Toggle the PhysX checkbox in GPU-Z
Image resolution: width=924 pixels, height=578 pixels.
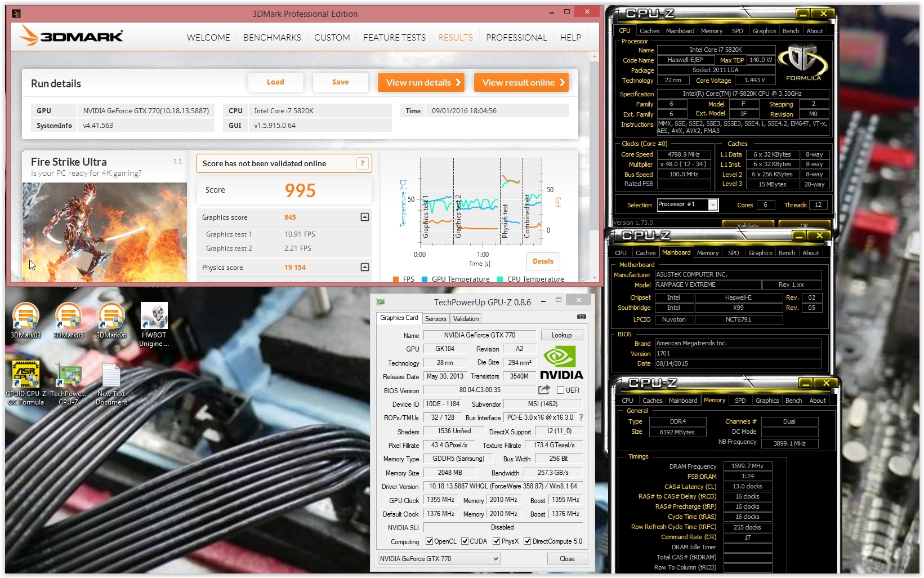click(x=496, y=541)
